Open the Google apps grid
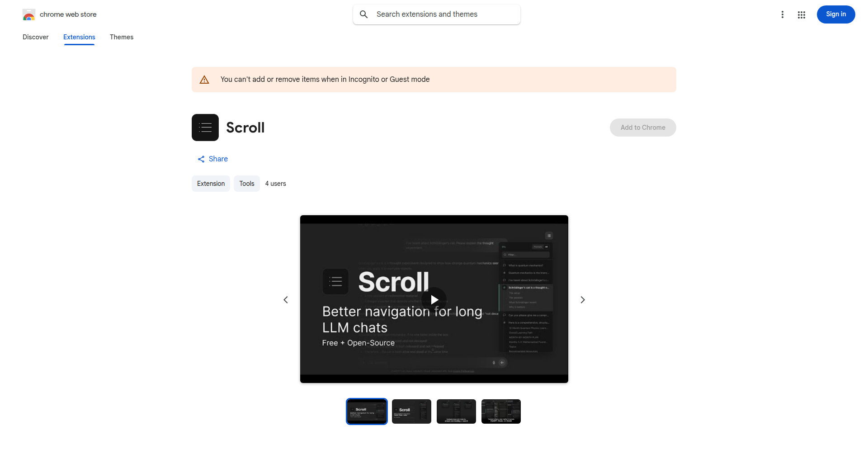Image resolution: width=868 pixels, height=449 pixels. pos(802,15)
